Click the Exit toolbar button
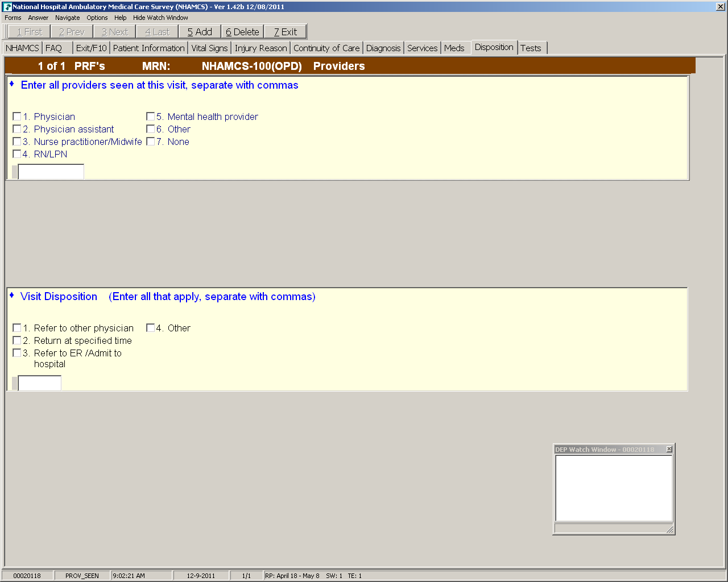 point(286,32)
